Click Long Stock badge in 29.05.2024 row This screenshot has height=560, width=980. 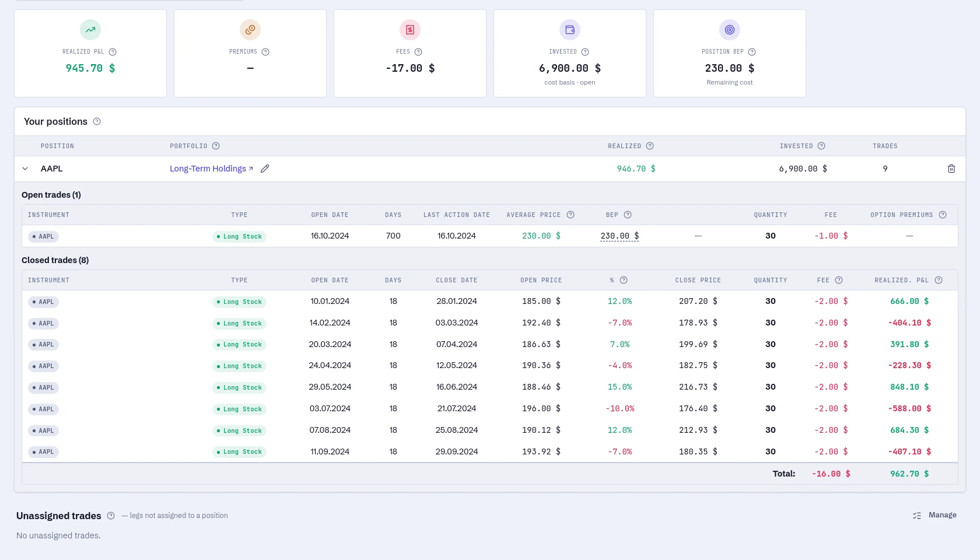[239, 388]
